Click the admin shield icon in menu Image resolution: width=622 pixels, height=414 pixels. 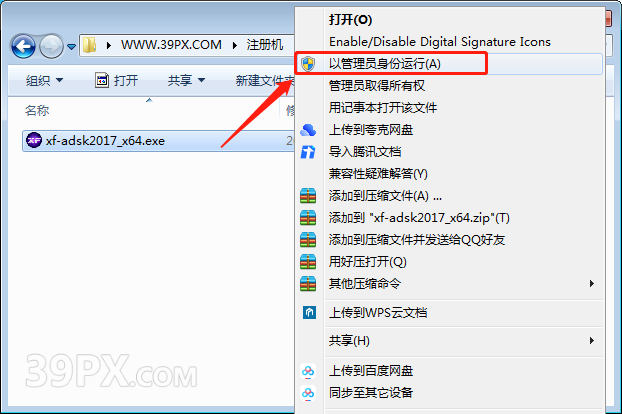click(308, 64)
